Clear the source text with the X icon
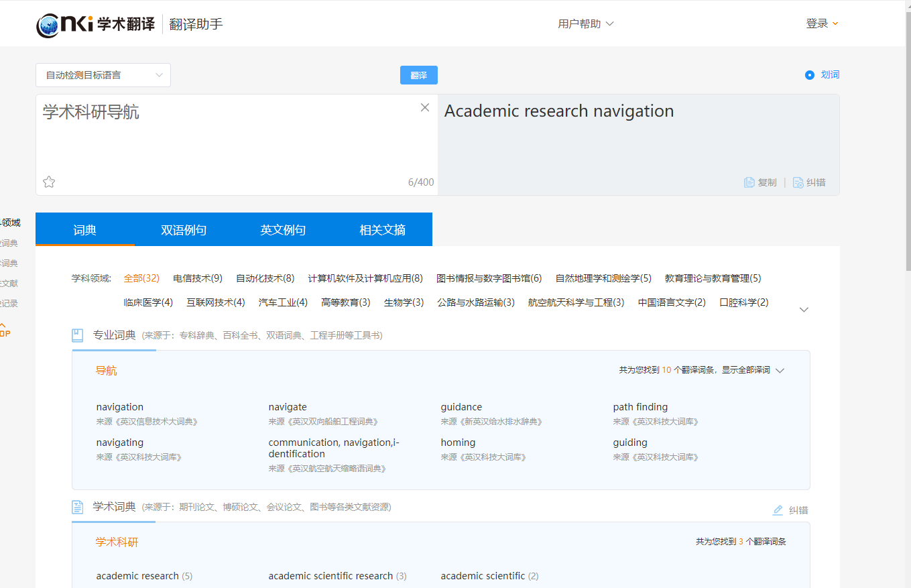 (x=425, y=108)
